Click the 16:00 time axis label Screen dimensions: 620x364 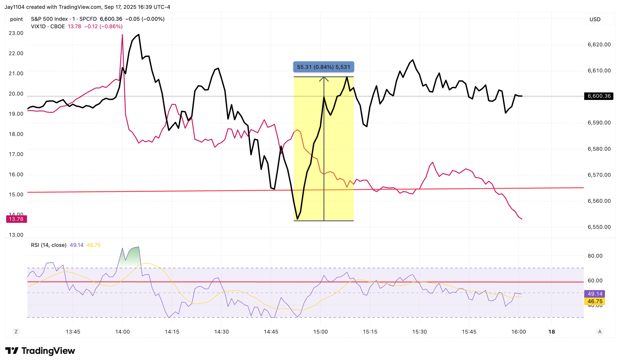(x=518, y=332)
